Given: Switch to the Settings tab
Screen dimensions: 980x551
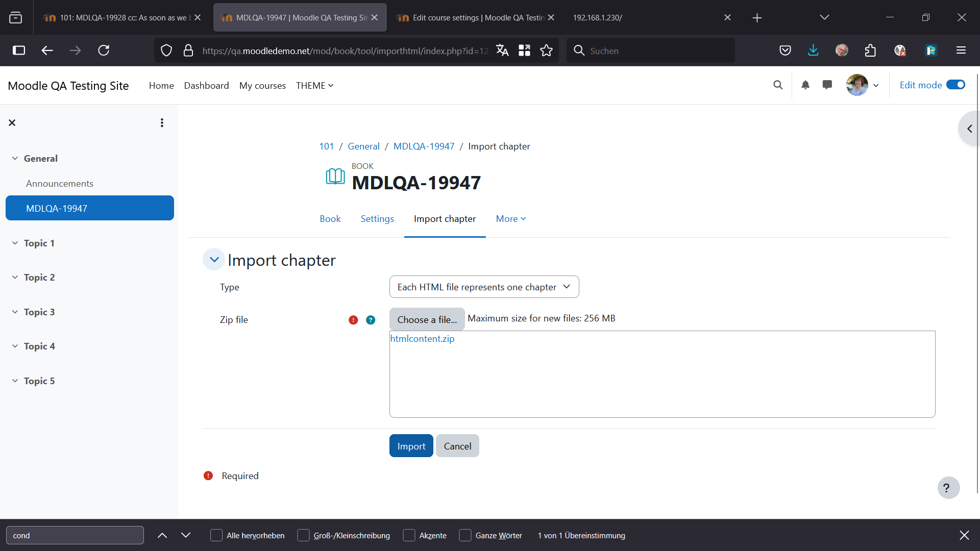Looking at the screenshot, I should [377, 219].
